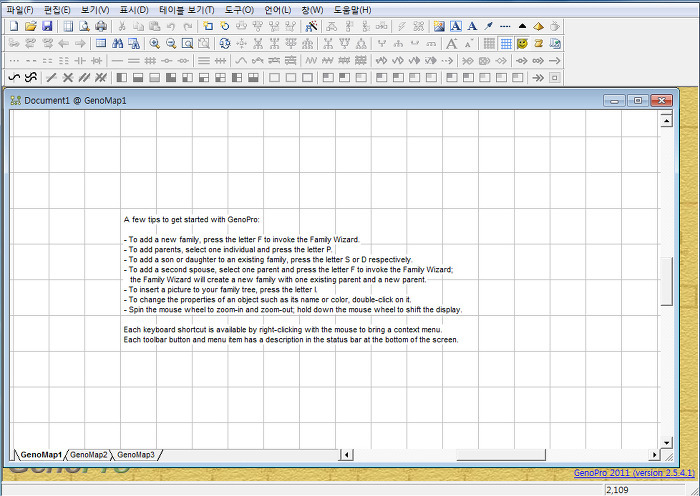This screenshot has height=496, width=700.
Task: Select the black single wavy line tool
Action: pyautogui.click(x=14, y=78)
